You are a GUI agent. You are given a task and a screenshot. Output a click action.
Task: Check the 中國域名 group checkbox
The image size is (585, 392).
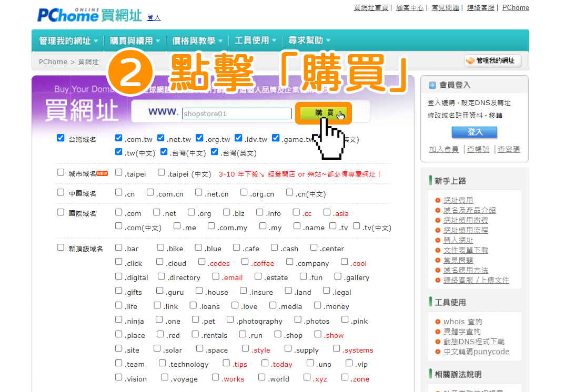coord(60,192)
